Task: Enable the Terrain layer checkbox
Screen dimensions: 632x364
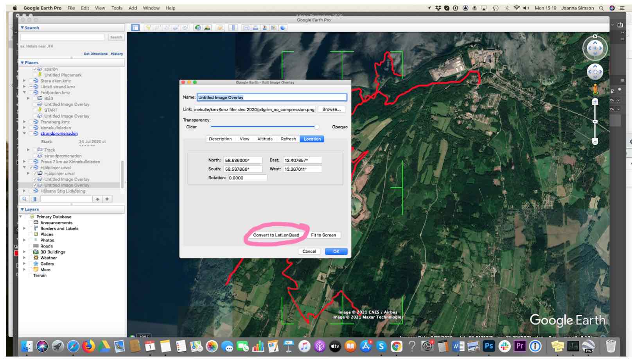Action: click(31, 275)
